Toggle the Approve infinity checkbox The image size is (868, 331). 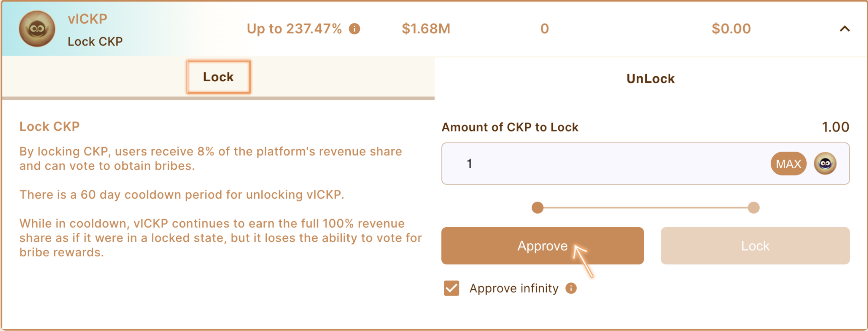tap(451, 288)
